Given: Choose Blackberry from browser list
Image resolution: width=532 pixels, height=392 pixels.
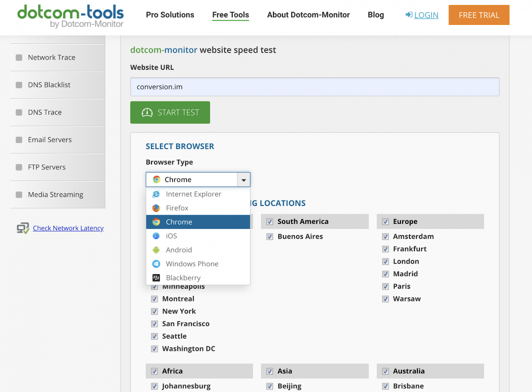Looking at the screenshot, I should point(198,278).
